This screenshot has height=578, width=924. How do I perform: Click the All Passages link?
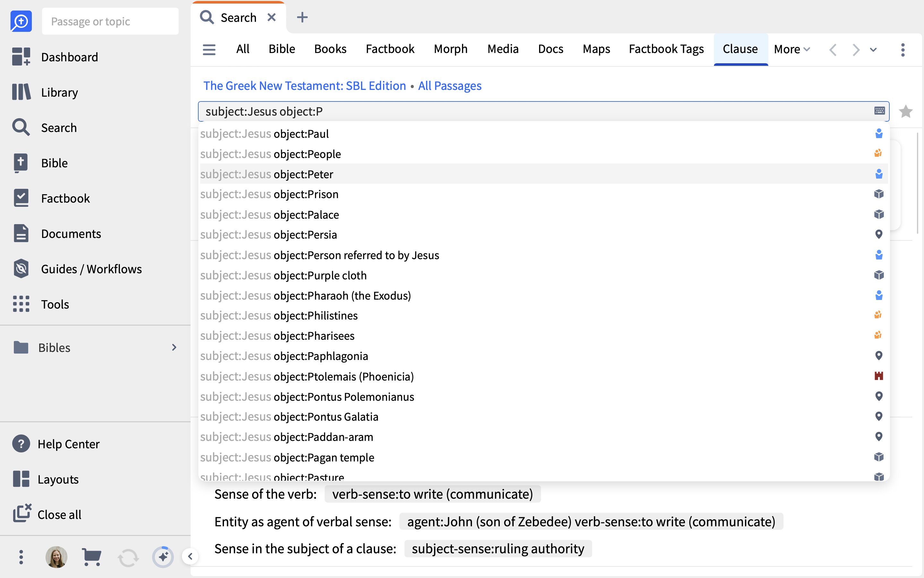coord(449,86)
